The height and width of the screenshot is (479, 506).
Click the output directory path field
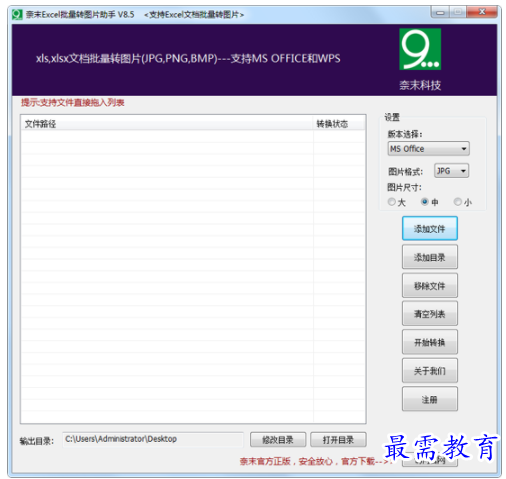pyautogui.click(x=153, y=439)
